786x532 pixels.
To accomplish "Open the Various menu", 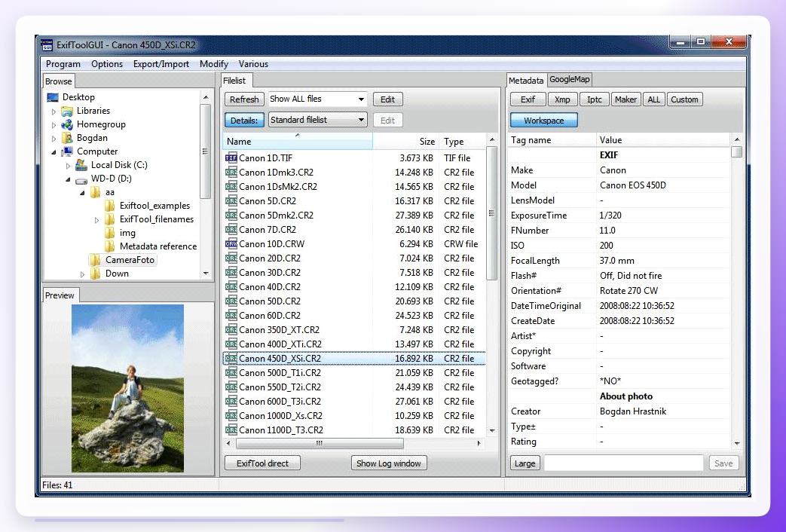I will pos(253,64).
